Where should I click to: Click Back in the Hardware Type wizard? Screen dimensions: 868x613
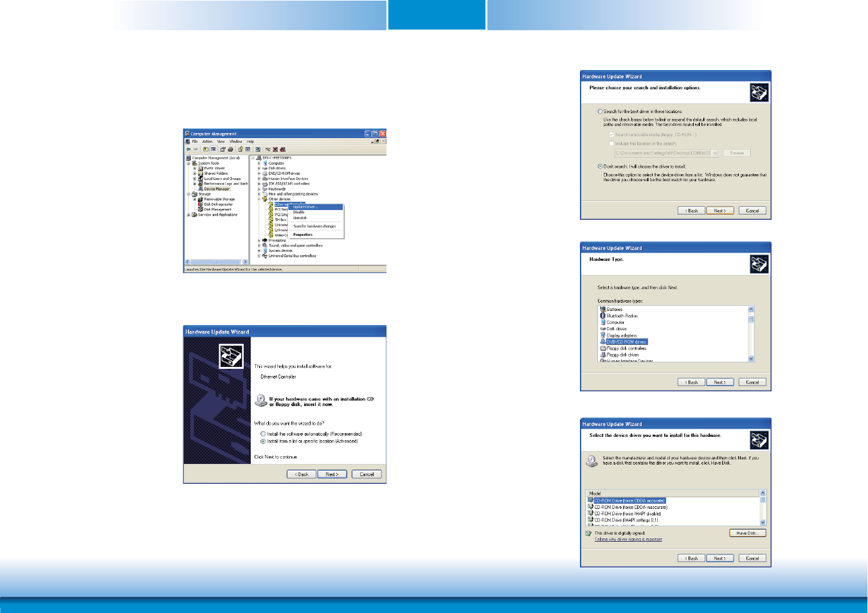click(691, 382)
